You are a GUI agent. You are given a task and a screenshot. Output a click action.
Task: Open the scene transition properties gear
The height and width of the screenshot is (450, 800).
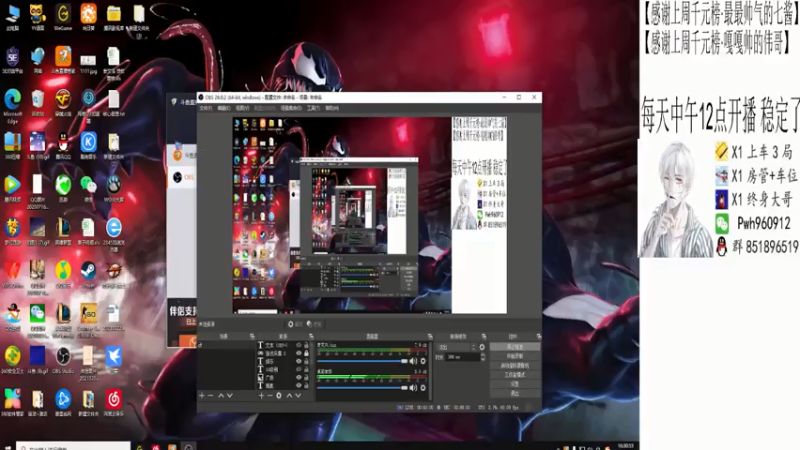(x=482, y=347)
